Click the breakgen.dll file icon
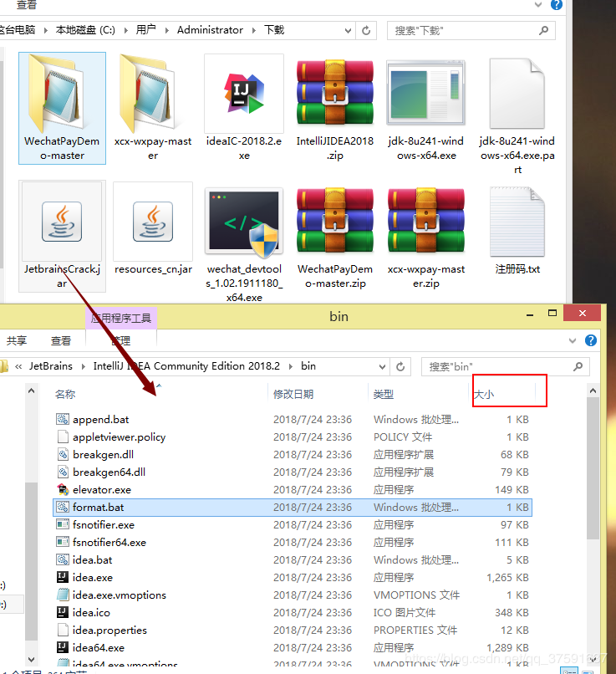616x674 pixels. [x=63, y=454]
